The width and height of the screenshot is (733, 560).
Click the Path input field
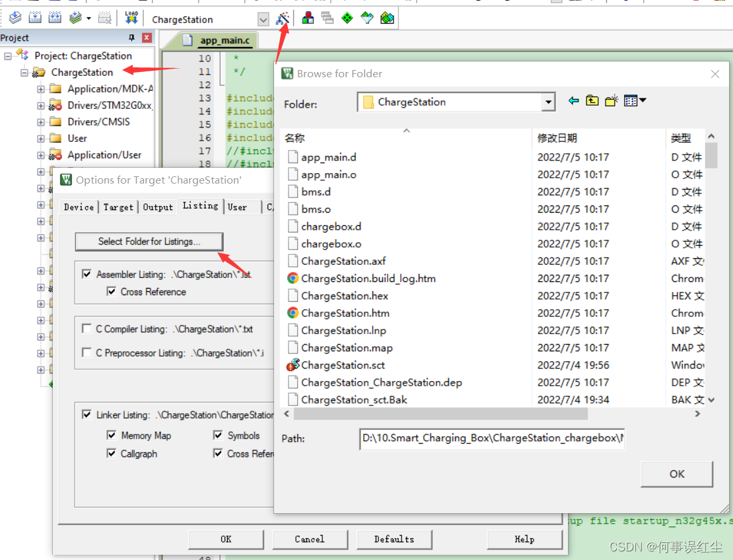tap(492, 438)
